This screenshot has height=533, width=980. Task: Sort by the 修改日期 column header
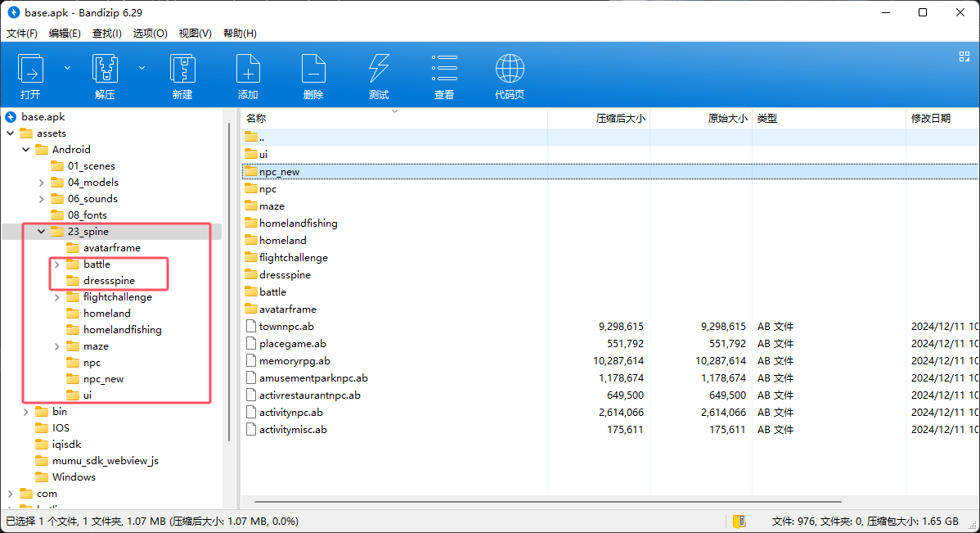tap(942, 118)
